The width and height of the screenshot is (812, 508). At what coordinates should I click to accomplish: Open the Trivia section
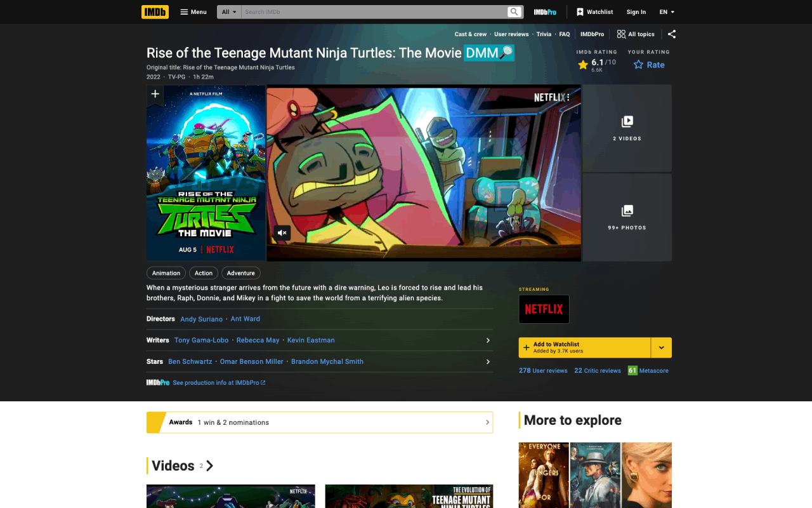[x=544, y=34]
